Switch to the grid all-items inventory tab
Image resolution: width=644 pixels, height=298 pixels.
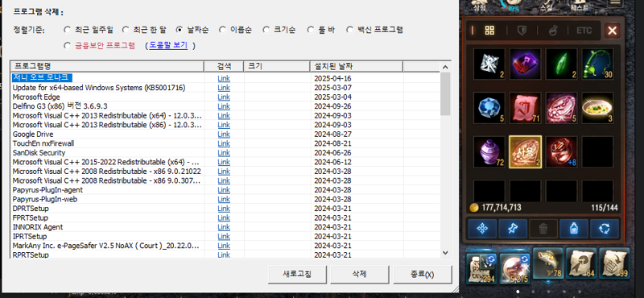click(489, 31)
